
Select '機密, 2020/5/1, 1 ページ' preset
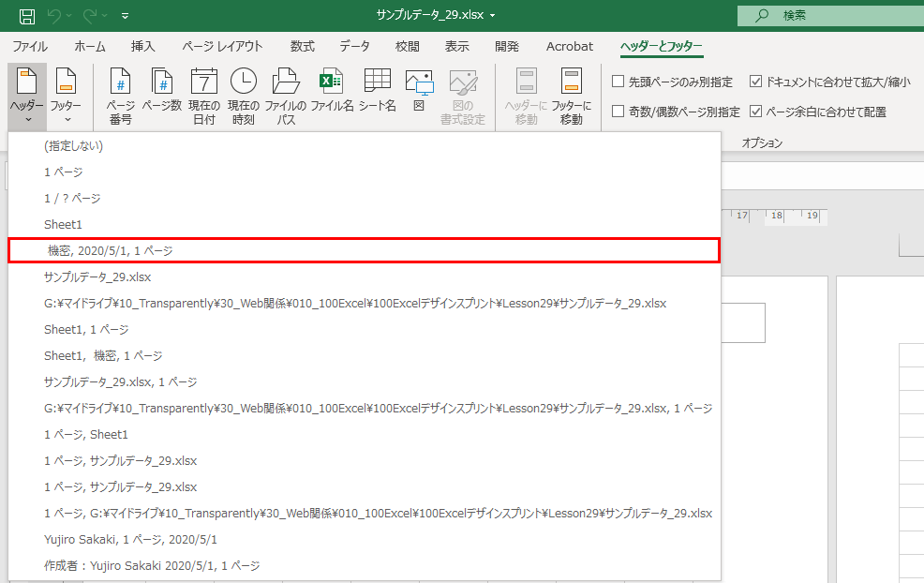pyautogui.click(x=365, y=250)
